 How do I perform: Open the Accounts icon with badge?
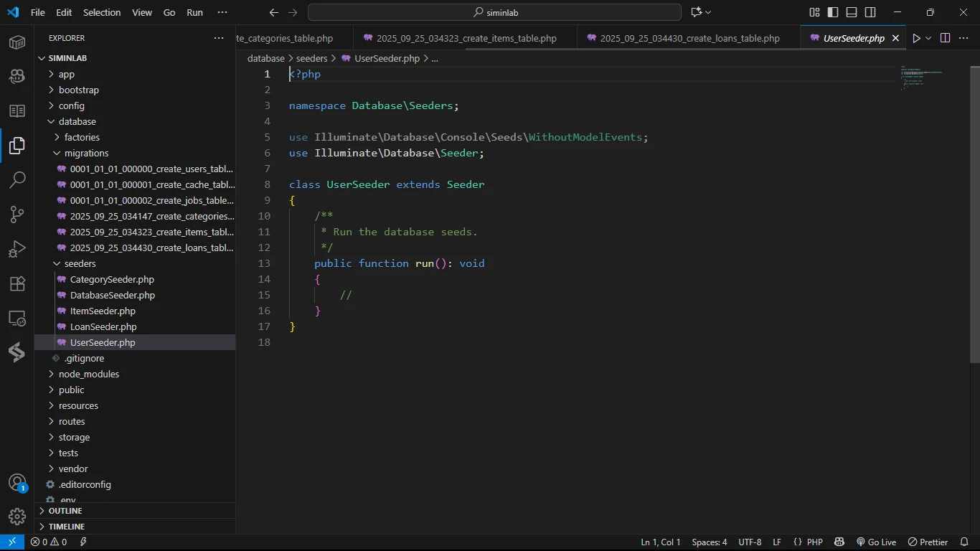(x=17, y=483)
